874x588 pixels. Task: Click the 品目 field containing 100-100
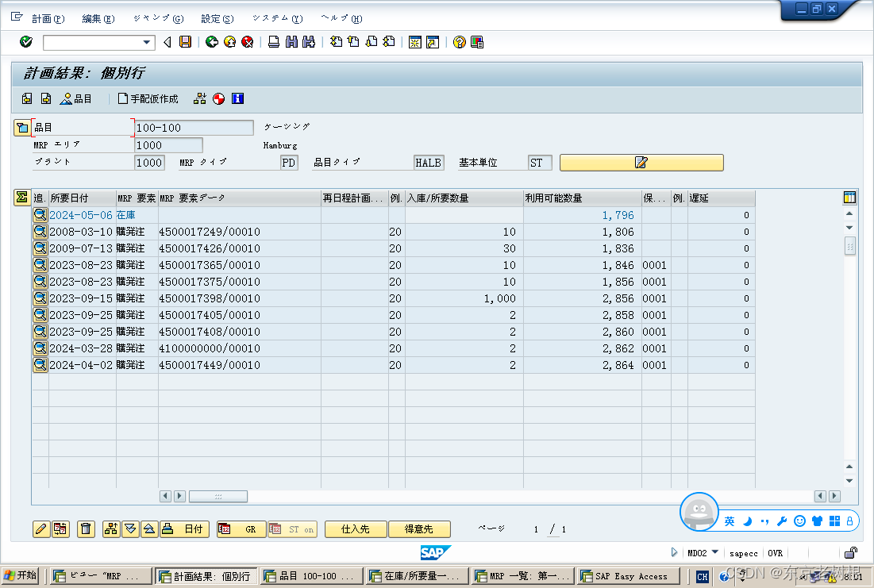194,128
